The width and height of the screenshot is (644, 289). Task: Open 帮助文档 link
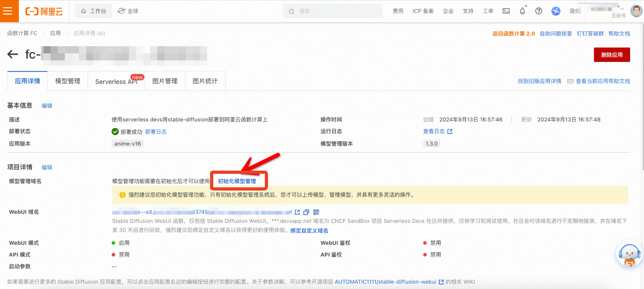click(x=619, y=33)
